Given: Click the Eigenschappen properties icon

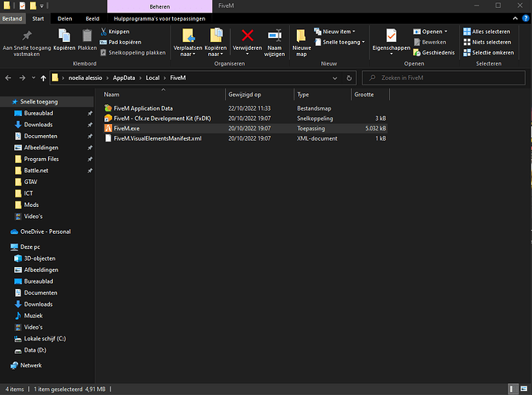Looking at the screenshot, I should click(x=391, y=36).
